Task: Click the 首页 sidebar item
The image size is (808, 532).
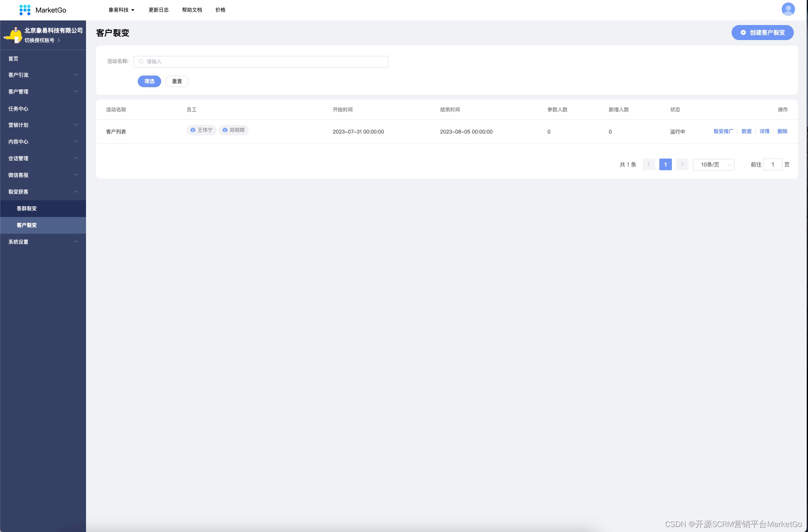Action: [13, 58]
